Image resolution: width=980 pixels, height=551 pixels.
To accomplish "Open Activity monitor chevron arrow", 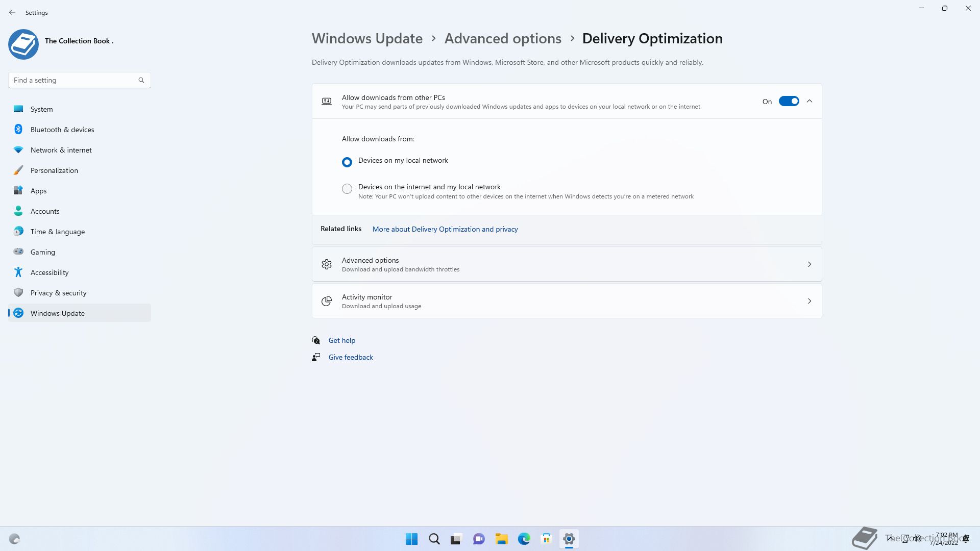I will point(810,301).
